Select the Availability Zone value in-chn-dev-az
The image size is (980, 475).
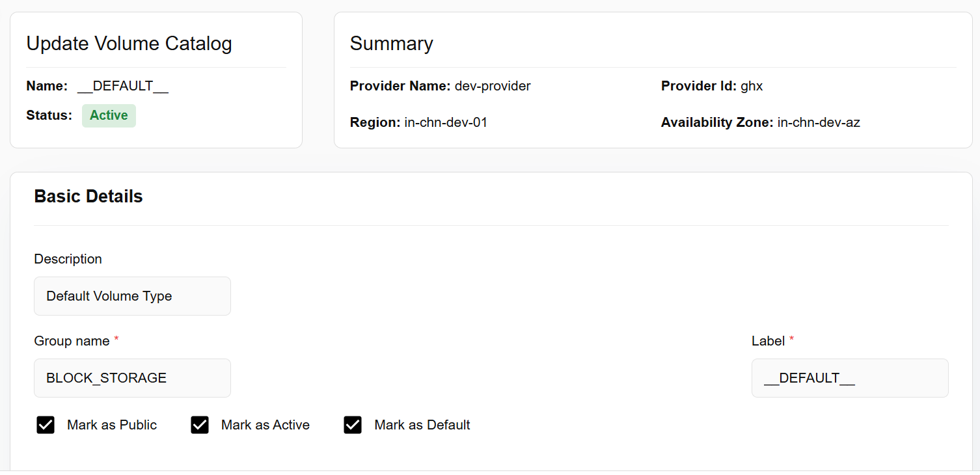(819, 122)
